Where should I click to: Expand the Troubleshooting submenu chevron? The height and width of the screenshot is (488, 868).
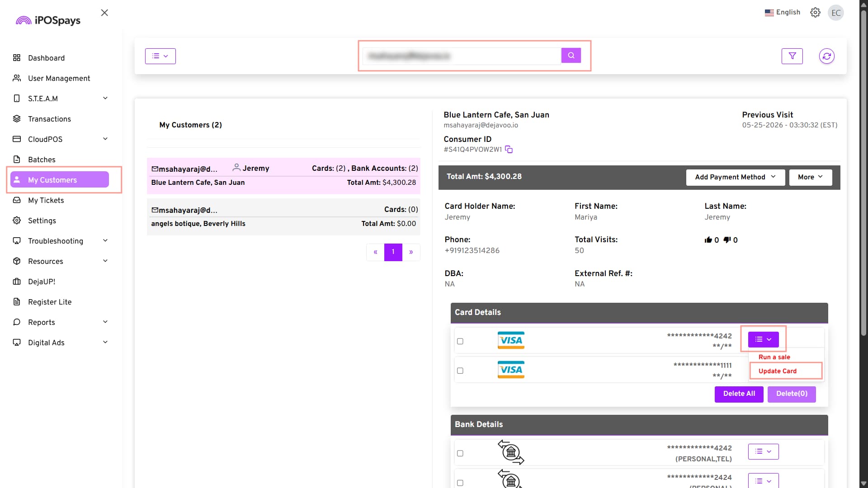[x=105, y=241]
